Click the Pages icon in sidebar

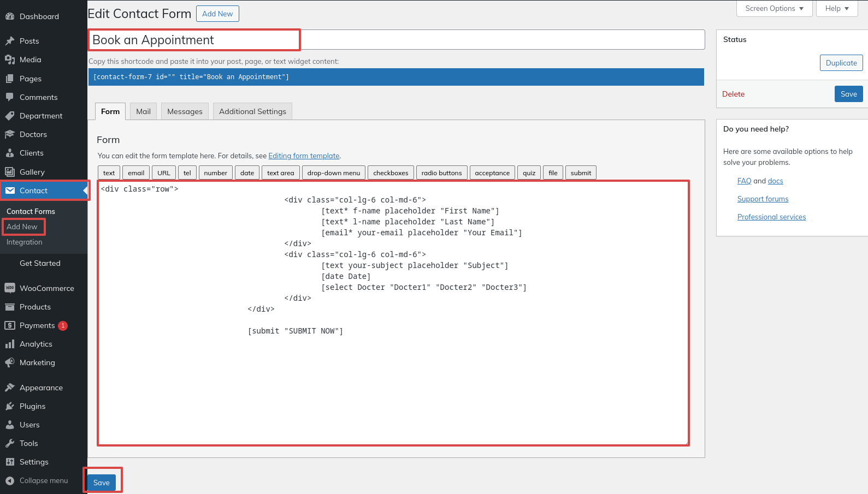point(10,79)
